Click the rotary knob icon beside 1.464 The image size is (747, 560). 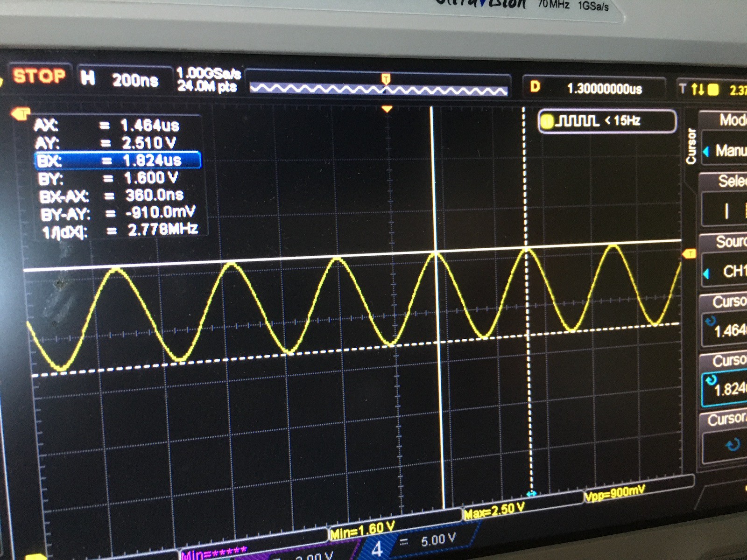pyautogui.click(x=711, y=321)
